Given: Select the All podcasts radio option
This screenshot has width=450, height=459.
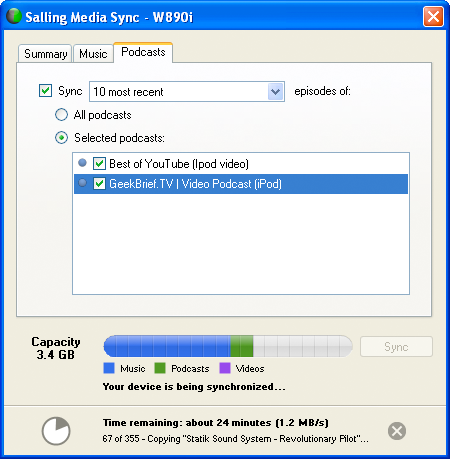Looking at the screenshot, I should pyautogui.click(x=61, y=115).
